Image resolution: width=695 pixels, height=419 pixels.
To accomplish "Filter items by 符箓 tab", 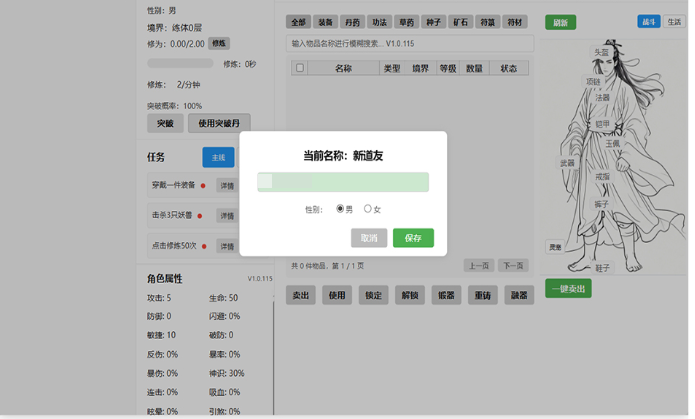I will pos(488,22).
